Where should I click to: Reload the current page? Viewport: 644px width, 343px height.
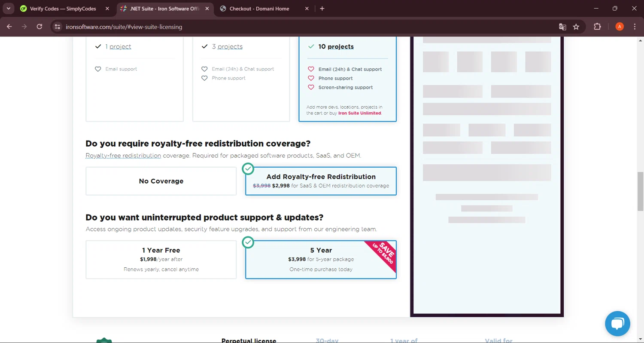39,27
